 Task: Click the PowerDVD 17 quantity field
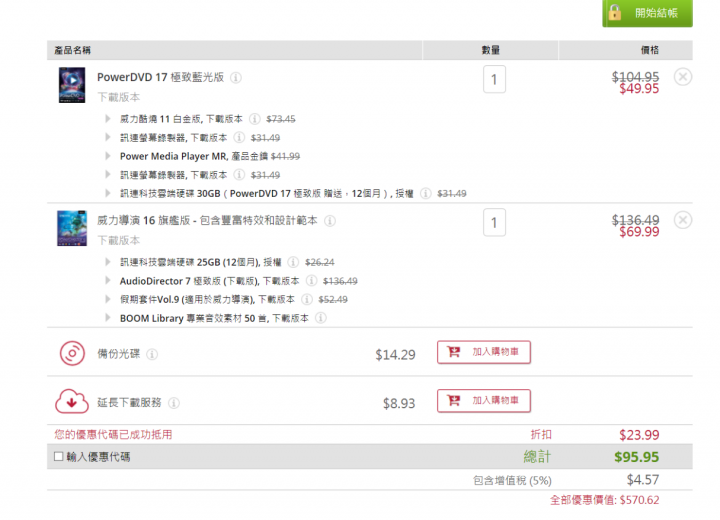click(494, 79)
